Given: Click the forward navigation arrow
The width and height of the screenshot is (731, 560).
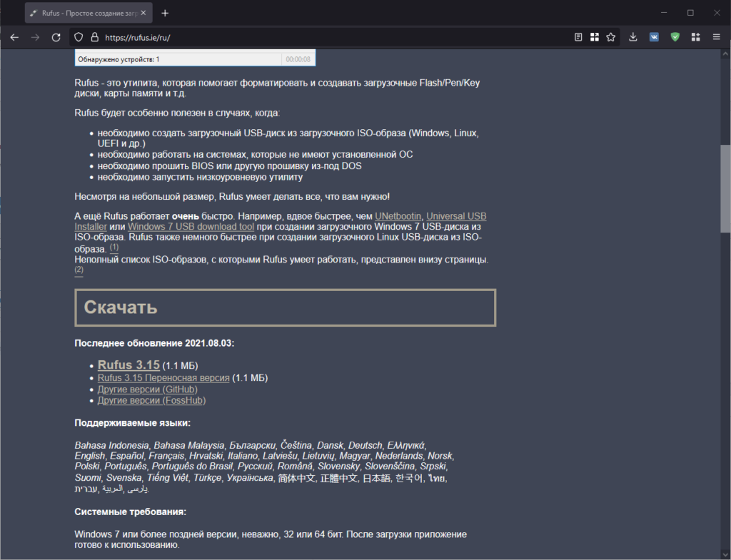Looking at the screenshot, I should [x=35, y=37].
